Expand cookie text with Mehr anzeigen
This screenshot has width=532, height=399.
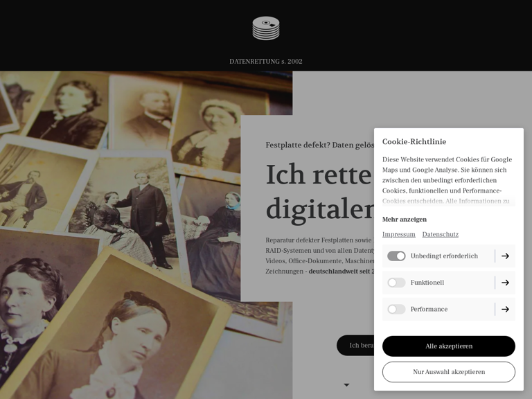coord(405,219)
